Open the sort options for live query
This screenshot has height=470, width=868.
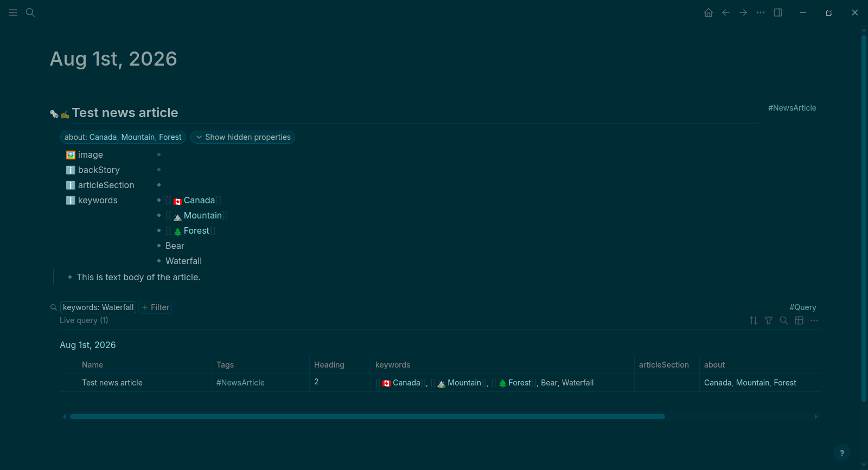click(x=754, y=320)
